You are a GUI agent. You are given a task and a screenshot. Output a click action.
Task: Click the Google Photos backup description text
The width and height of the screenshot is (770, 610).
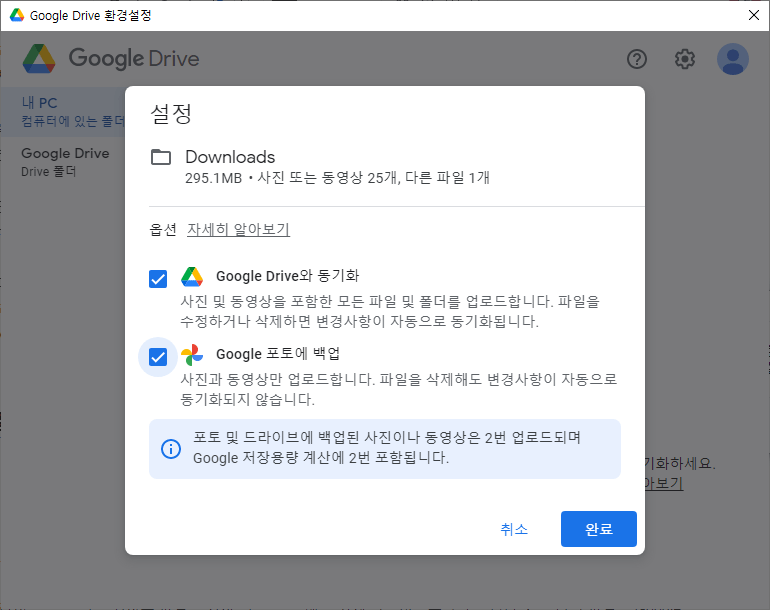coord(399,389)
